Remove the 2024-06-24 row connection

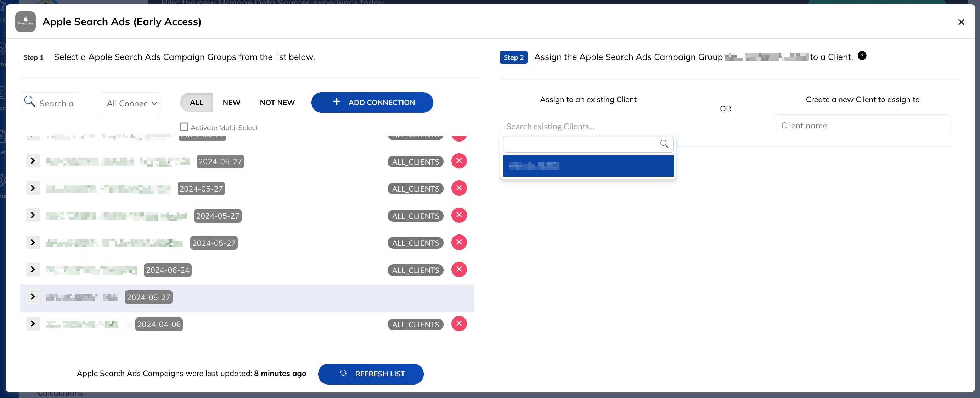click(x=459, y=269)
